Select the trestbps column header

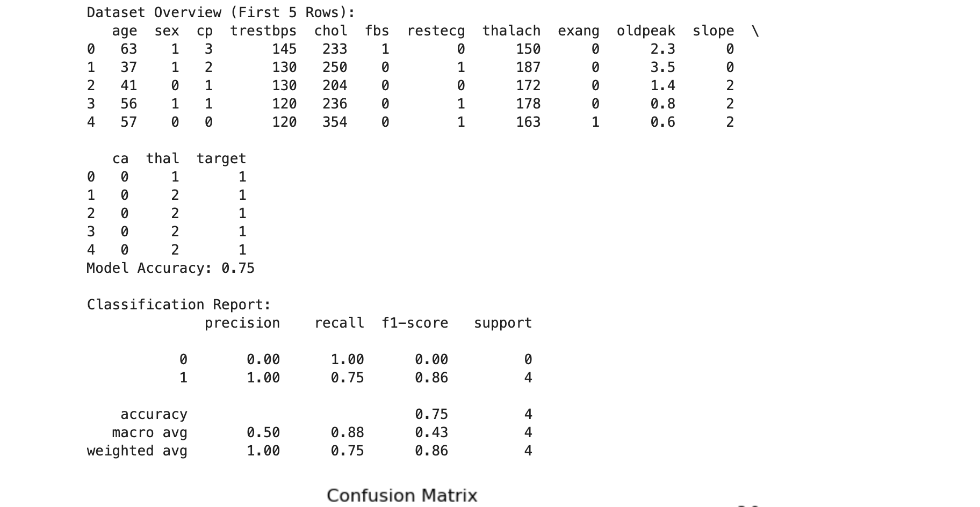click(x=263, y=31)
